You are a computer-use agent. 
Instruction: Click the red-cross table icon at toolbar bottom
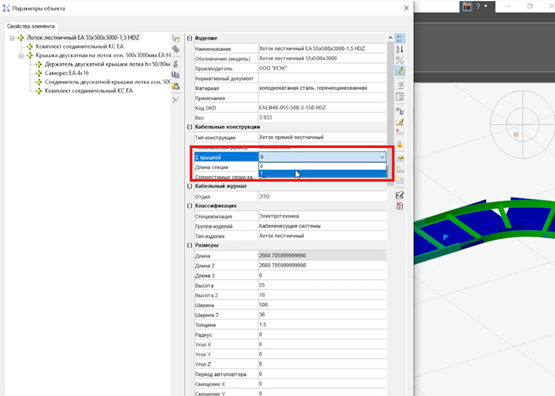tap(400, 206)
